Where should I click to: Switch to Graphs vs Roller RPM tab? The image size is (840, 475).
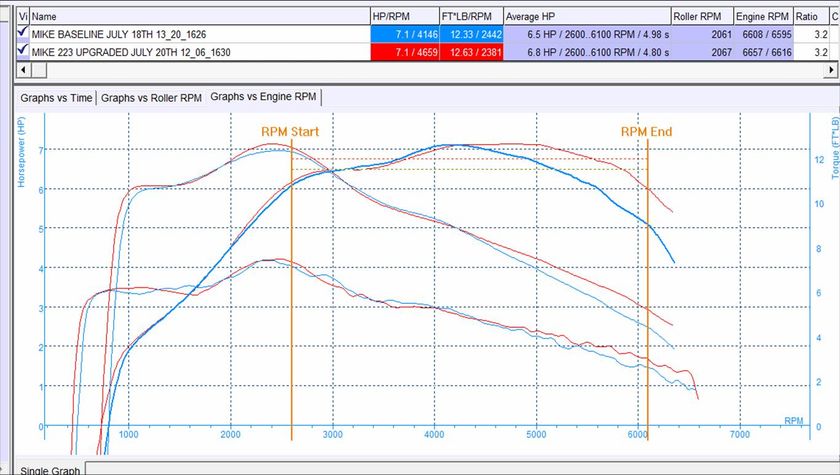pyautogui.click(x=151, y=97)
